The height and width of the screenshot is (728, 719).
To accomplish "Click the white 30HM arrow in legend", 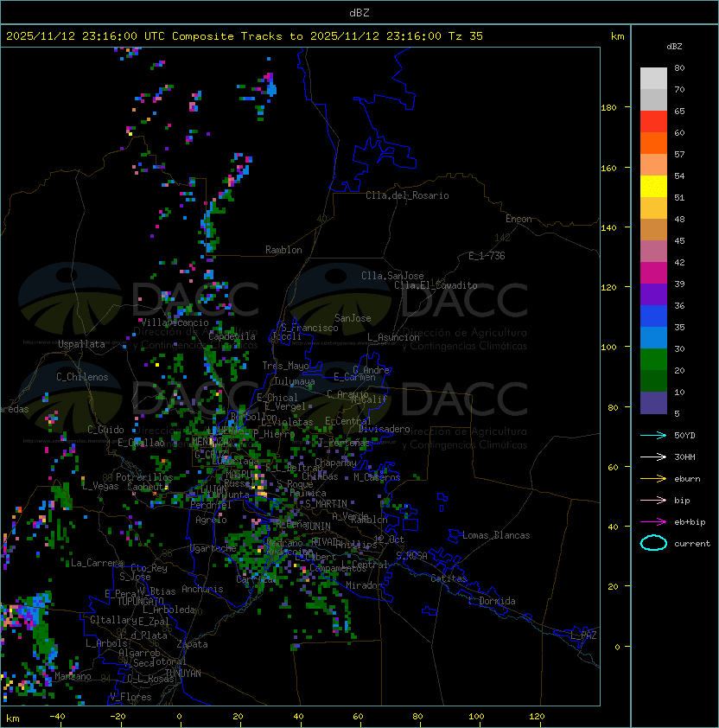I will coord(653,457).
